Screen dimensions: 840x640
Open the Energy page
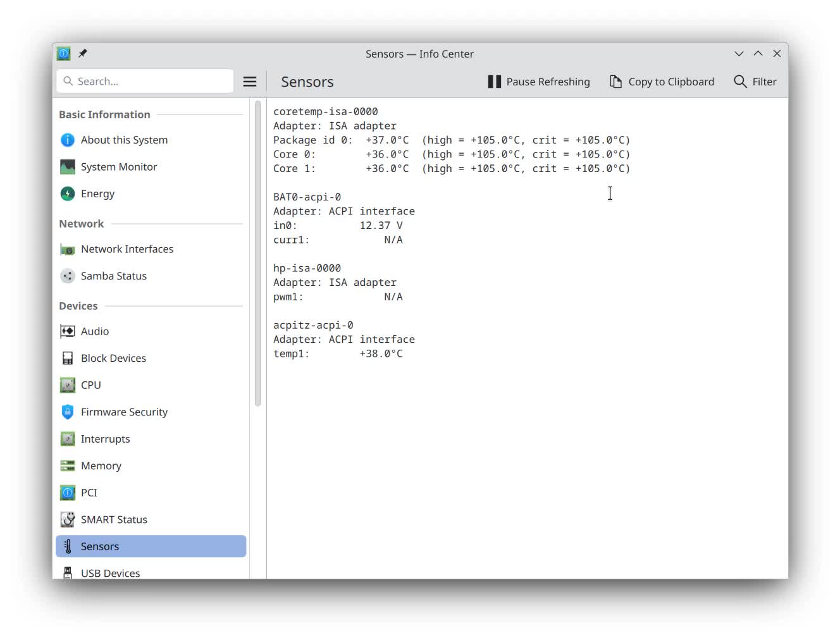[151, 194]
